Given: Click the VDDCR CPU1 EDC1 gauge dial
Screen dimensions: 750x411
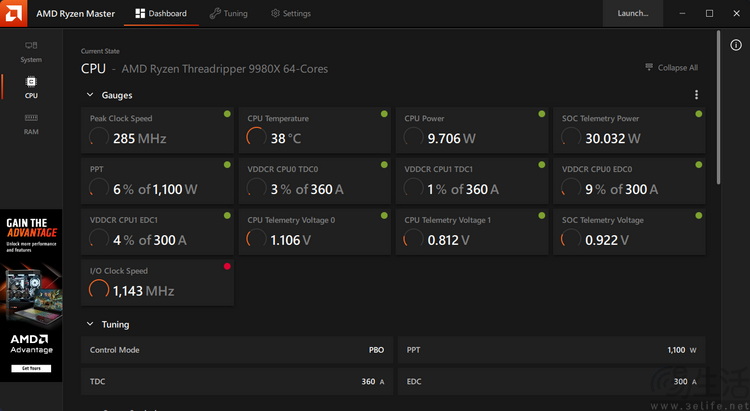Looking at the screenshot, I should (99, 239).
